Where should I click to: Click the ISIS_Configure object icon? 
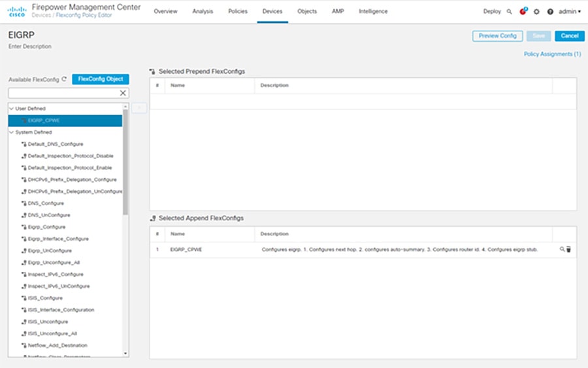(x=24, y=298)
